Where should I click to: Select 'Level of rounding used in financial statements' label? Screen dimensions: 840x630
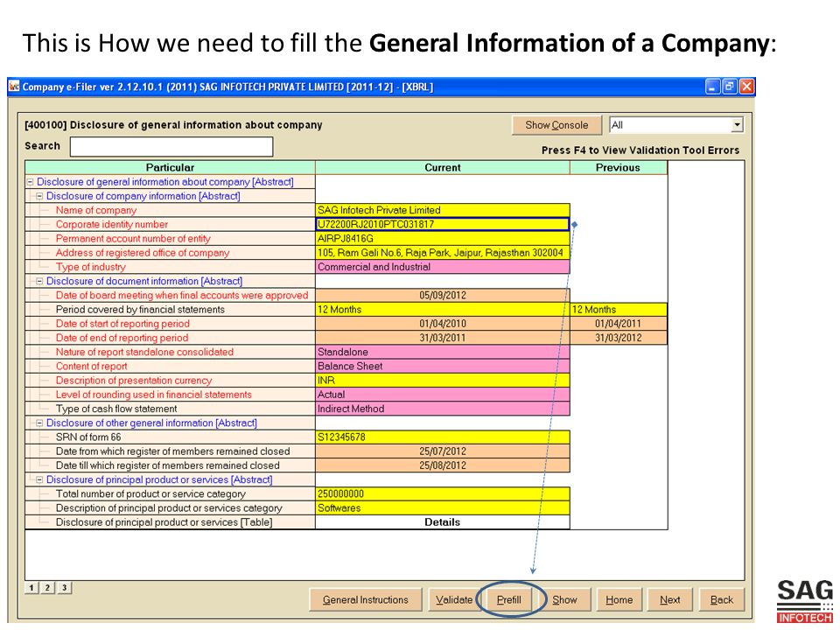(153, 395)
